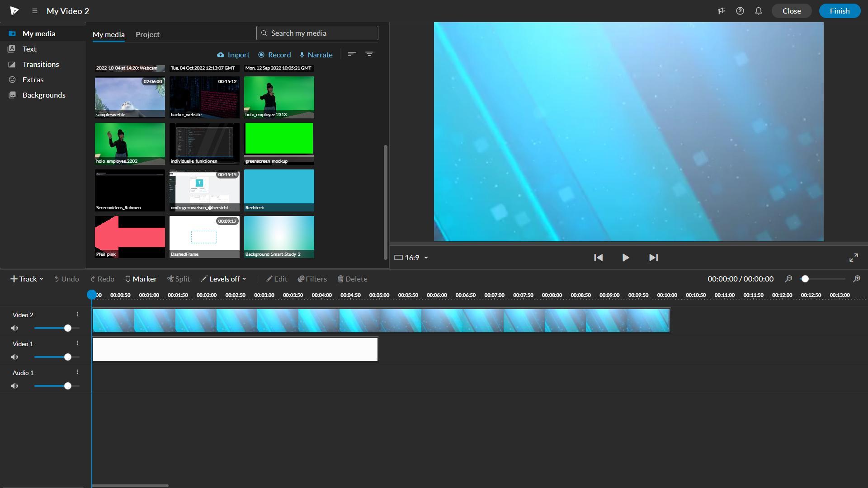Enter fullscreen preview mode

click(854, 258)
